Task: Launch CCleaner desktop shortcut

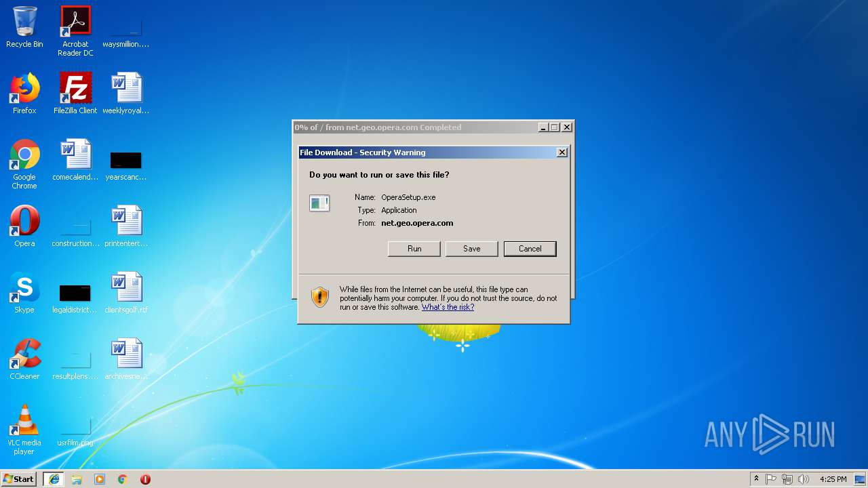Action: point(24,360)
